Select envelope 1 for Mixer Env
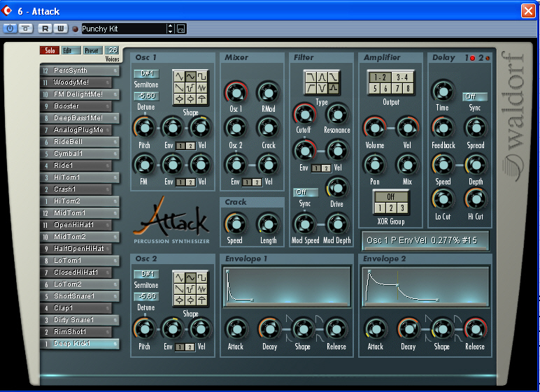The image size is (540, 392). click(x=247, y=182)
